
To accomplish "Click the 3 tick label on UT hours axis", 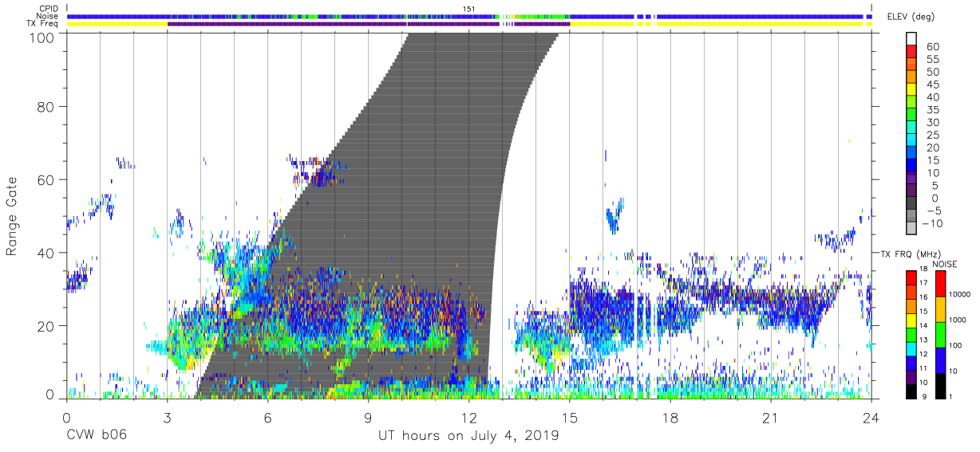I will pos(167,417).
